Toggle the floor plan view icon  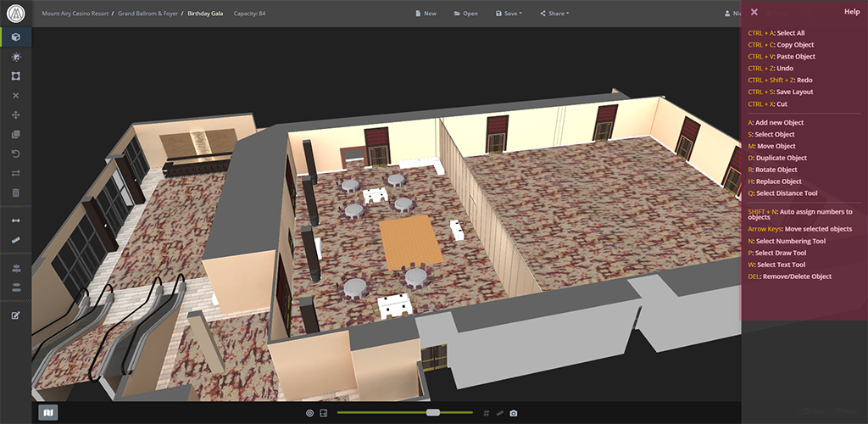point(323,413)
